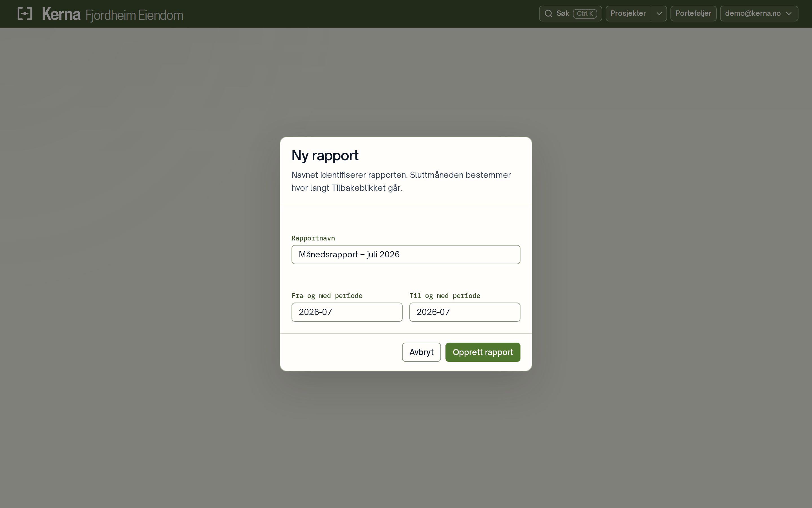This screenshot has width=812, height=508.
Task: Open the Prosjekter page
Action: coord(628,14)
